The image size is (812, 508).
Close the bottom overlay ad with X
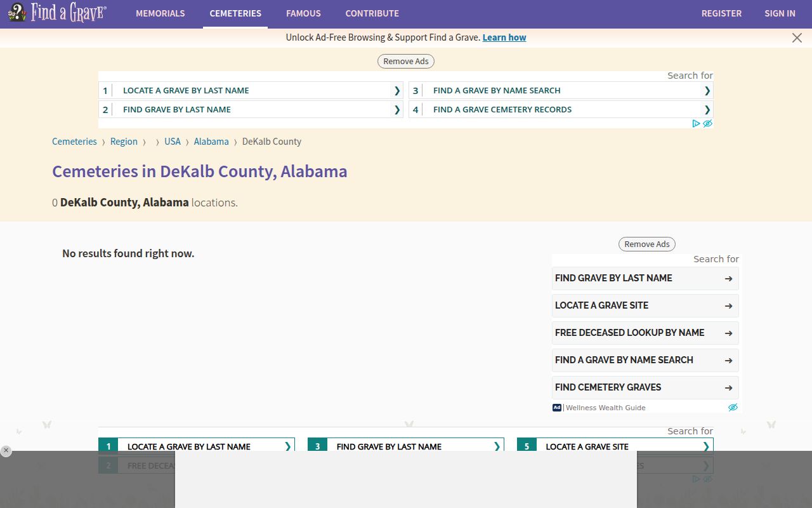6,451
